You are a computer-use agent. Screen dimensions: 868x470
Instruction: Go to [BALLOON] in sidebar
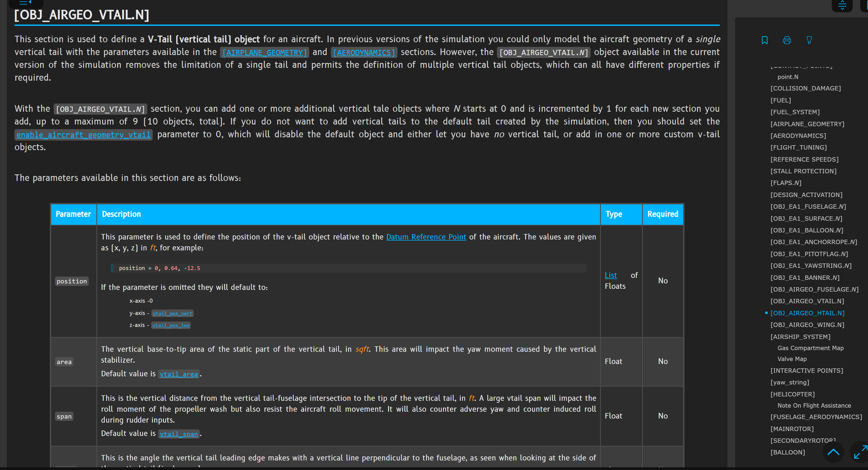(787, 453)
